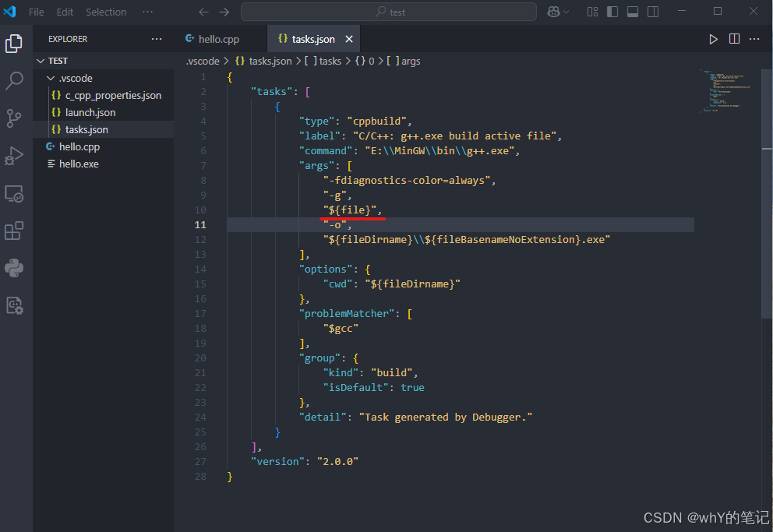Open the Copilot chat icon
Screen dimensions: 773x532
(553, 12)
